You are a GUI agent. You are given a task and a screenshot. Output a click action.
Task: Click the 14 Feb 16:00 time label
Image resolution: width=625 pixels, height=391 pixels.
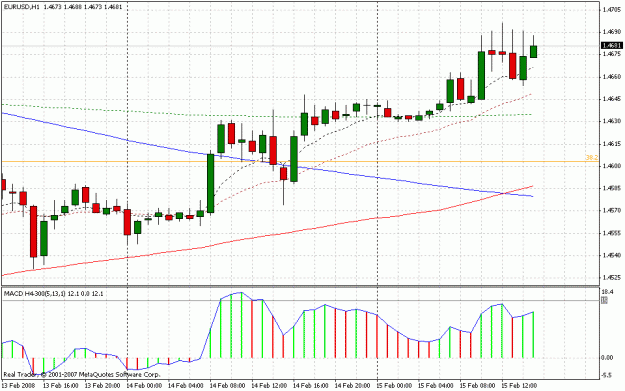point(311,386)
